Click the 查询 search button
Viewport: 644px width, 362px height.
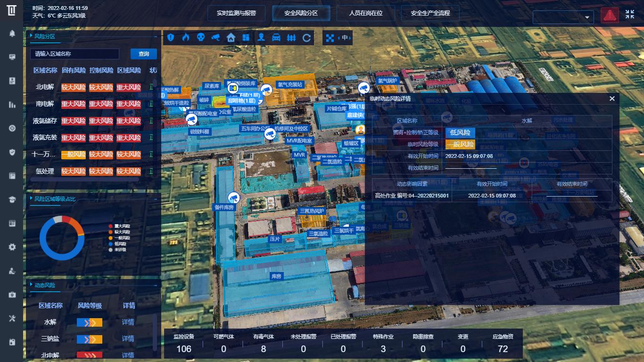144,54
